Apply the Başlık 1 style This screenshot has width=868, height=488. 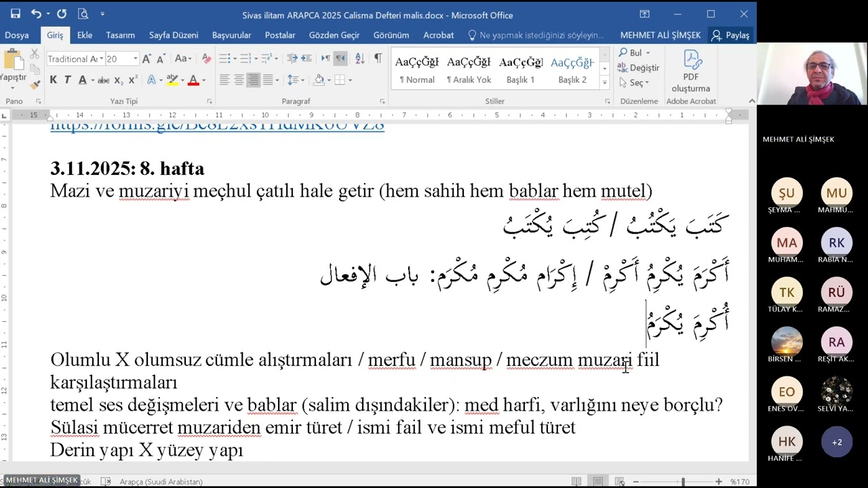point(521,69)
